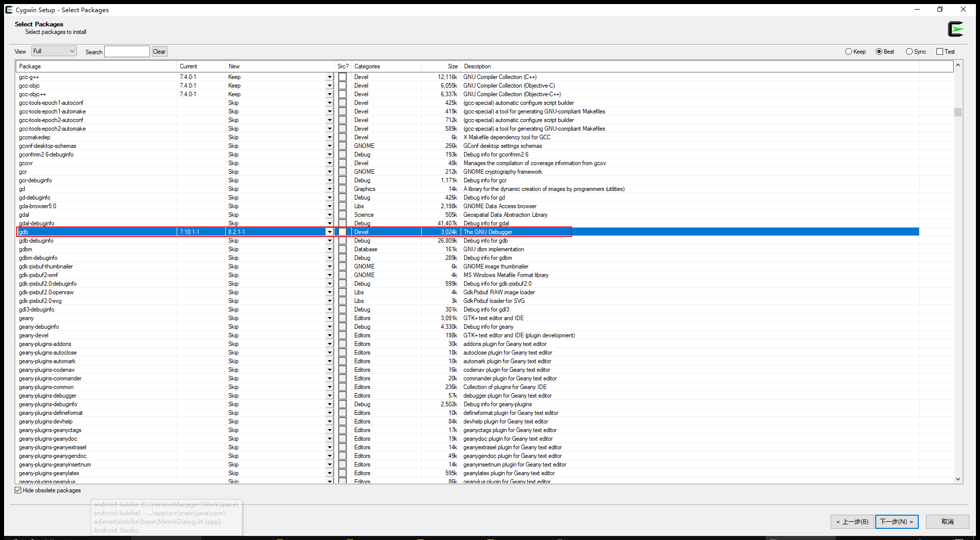
Task: Select the gcc-objc++ package name
Action: tap(32, 94)
